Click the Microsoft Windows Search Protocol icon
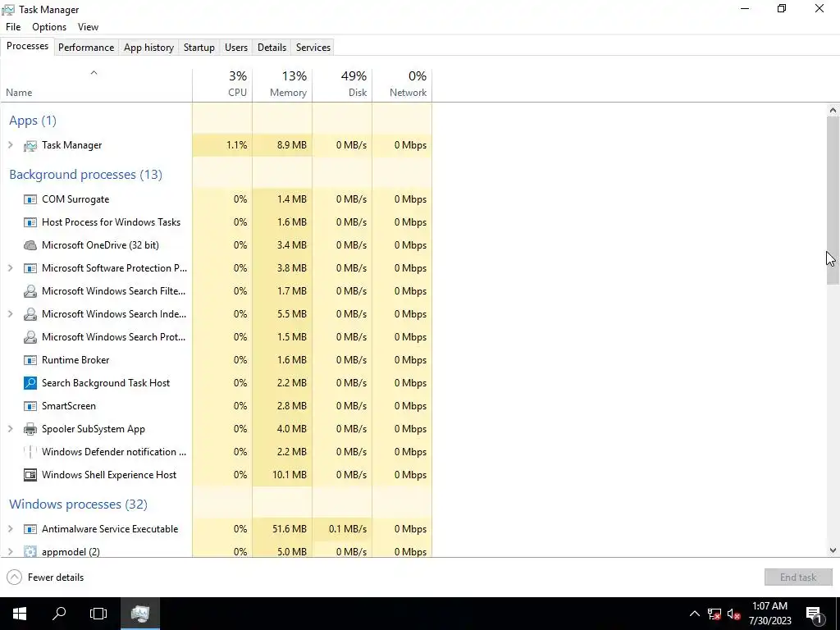840x630 pixels. tap(30, 337)
